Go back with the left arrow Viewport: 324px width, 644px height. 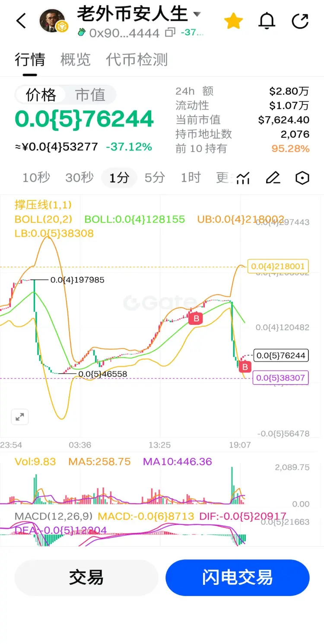pos(21,21)
